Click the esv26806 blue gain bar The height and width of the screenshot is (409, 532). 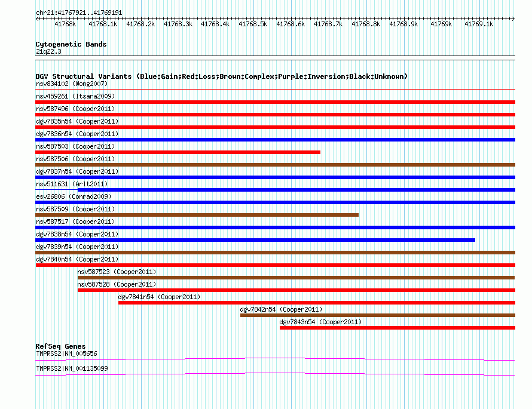click(275, 202)
